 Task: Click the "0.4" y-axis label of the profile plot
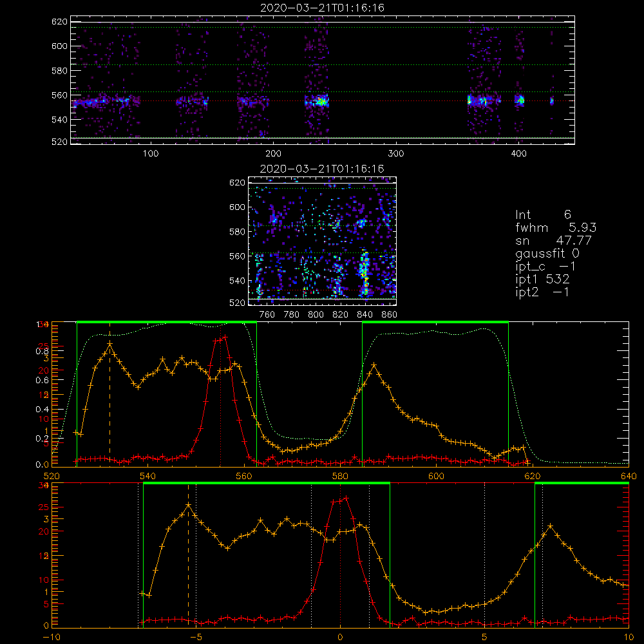click(42, 410)
